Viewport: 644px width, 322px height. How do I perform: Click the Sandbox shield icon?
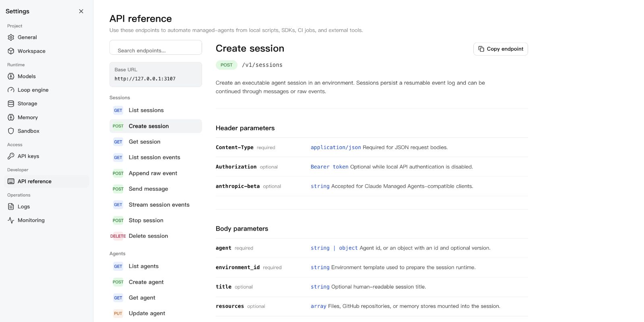pyautogui.click(x=11, y=131)
